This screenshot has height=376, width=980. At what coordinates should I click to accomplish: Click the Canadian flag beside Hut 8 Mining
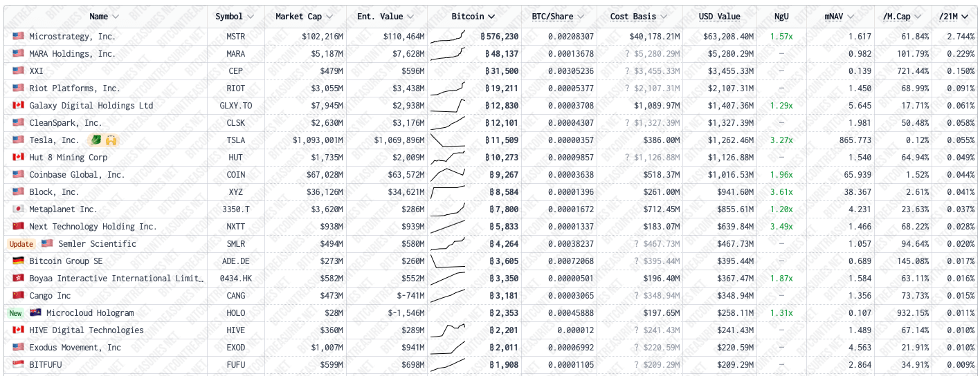tap(18, 158)
